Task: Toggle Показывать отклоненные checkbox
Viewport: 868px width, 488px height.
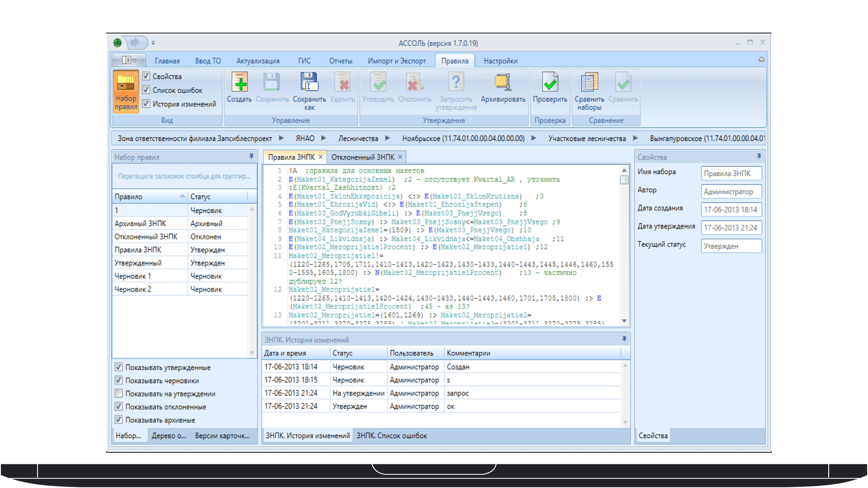Action: click(118, 407)
